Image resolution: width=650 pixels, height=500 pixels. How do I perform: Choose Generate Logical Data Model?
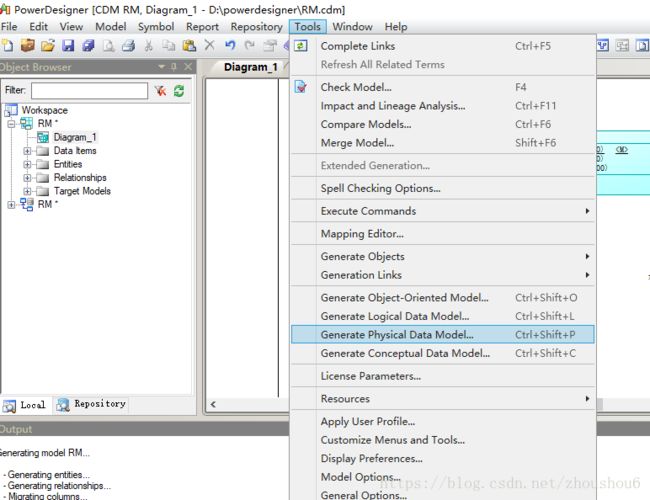(x=443, y=316)
